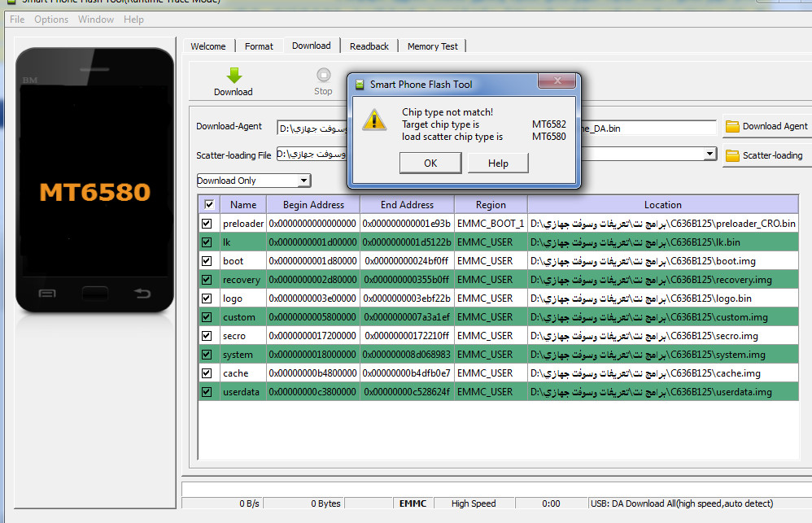The image size is (812, 523).
Task: Uncheck the custom partition checkbox
Action: pyautogui.click(x=207, y=317)
